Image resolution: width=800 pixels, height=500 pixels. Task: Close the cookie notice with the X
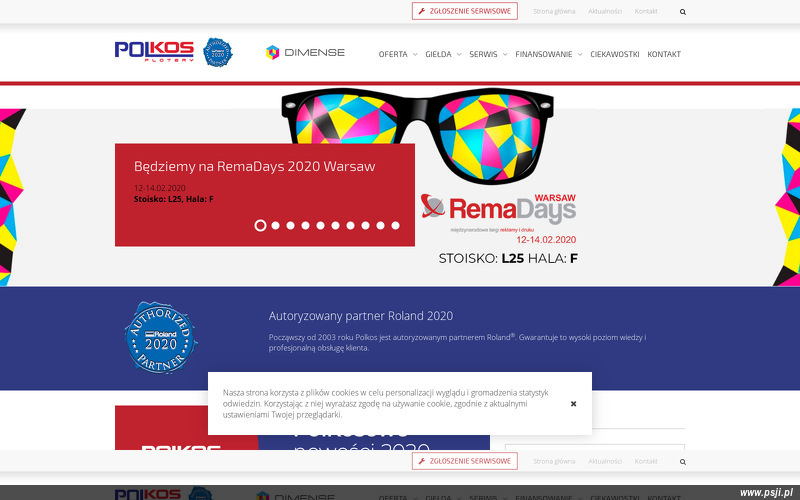pos(573,404)
